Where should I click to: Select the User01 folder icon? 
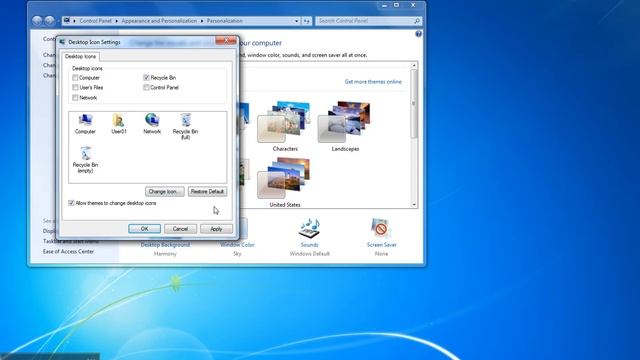pyautogui.click(x=119, y=124)
